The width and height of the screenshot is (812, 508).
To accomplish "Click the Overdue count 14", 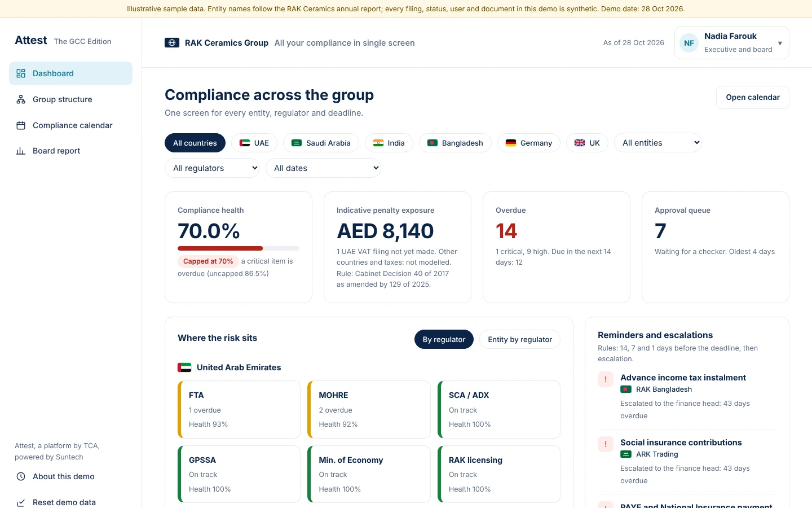I will (506, 231).
